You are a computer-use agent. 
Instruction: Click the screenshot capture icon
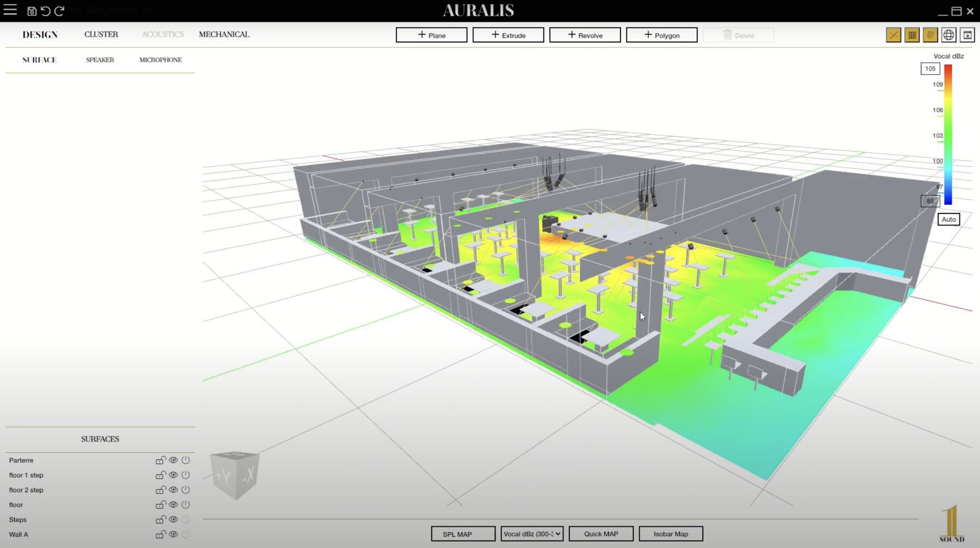967,35
